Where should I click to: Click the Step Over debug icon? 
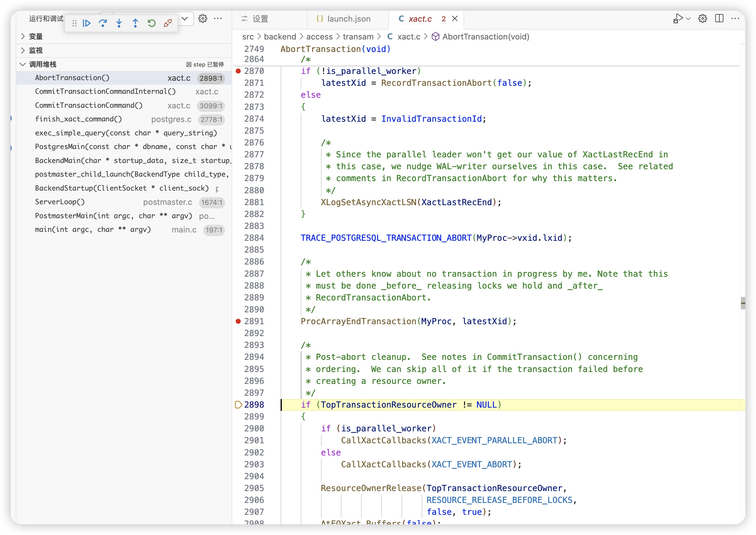(x=103, y=23)
